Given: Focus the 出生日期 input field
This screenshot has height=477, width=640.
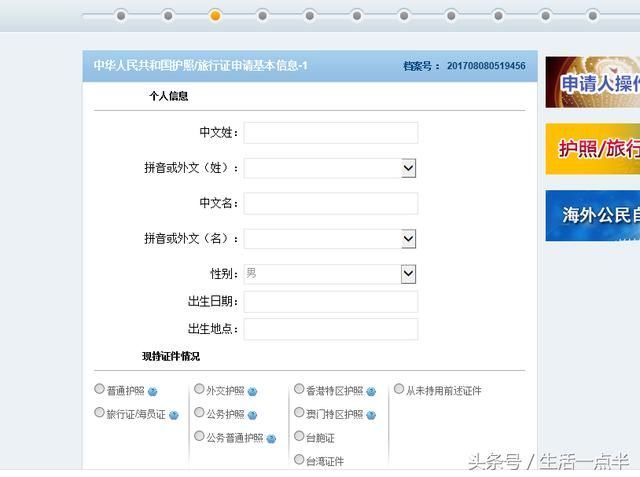Looking at the screenshot, I should pyautogui.click(x=331, y=302).
